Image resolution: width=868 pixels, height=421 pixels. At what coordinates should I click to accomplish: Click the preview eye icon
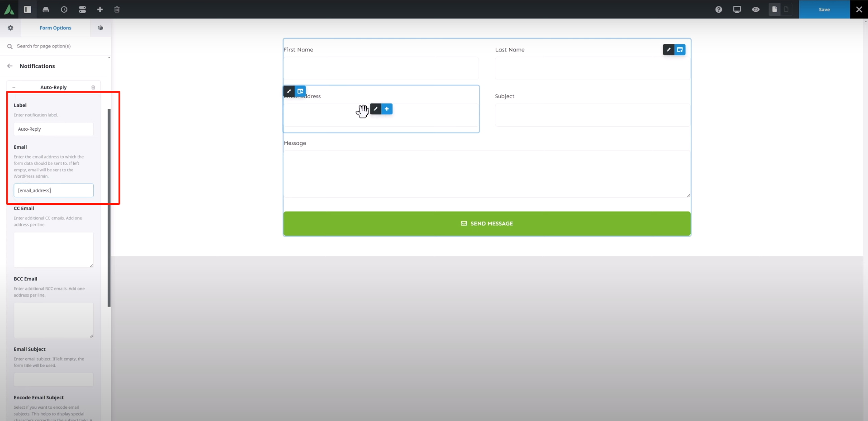click(756, 9)
